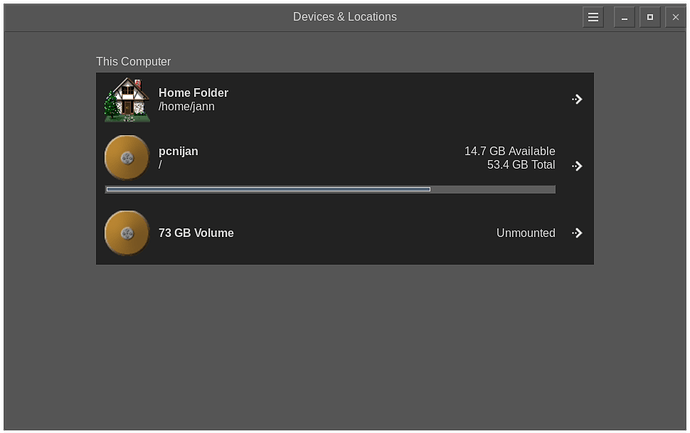Select the pcnijan volume name
This screenshot has height=433, width=690.
pyautogui.click(x=178, y=151)
